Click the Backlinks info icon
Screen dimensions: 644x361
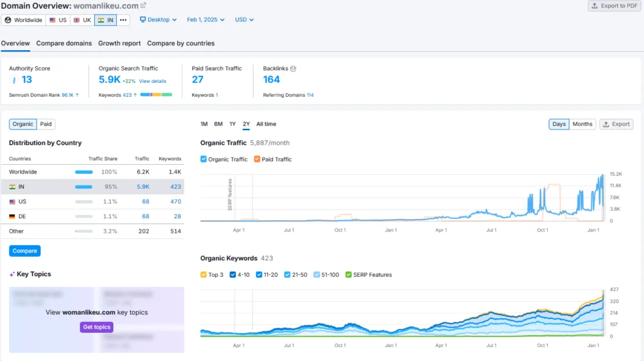[x=293, y=69]
